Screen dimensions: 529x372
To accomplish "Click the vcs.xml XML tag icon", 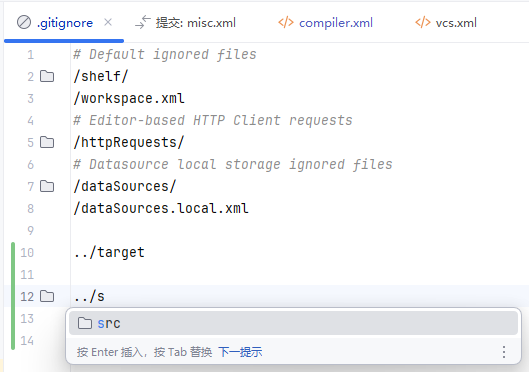I will pos(423,23).
